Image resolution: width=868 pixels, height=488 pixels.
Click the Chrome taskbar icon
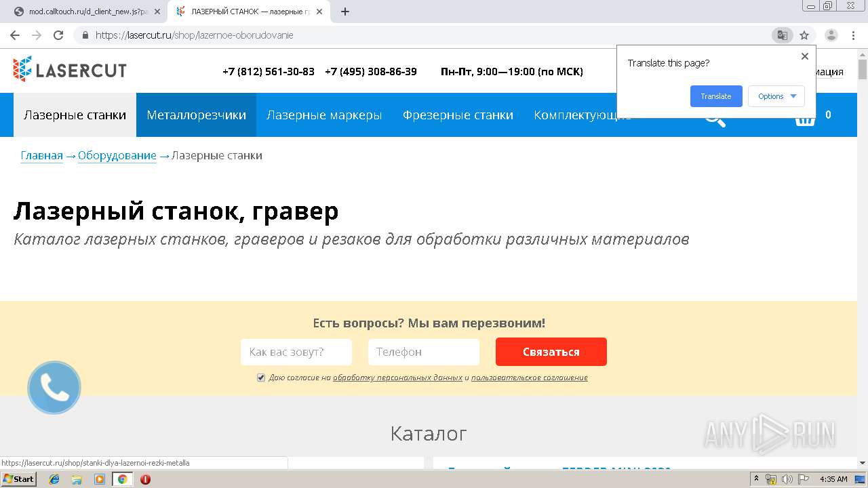point(122,479)
